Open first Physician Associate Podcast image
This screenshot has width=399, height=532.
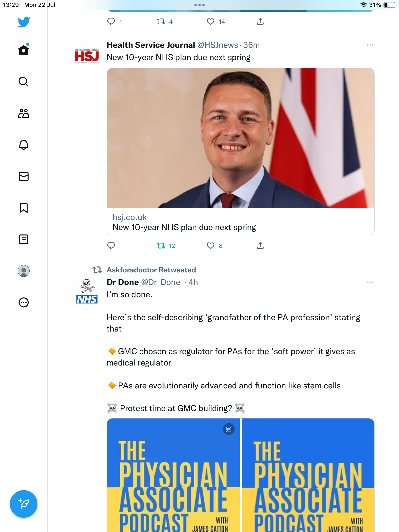(x=173, y=475)
